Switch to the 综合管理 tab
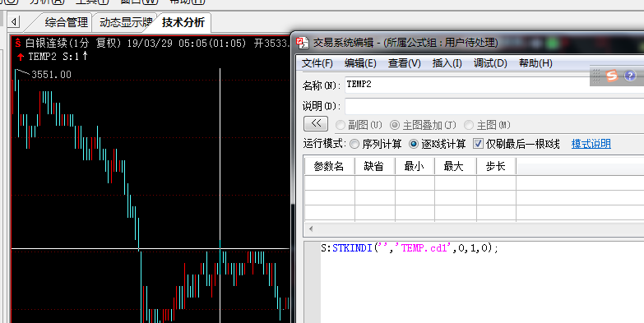The width and height of the screenshot is (644, 323). (x=67, y=22)
